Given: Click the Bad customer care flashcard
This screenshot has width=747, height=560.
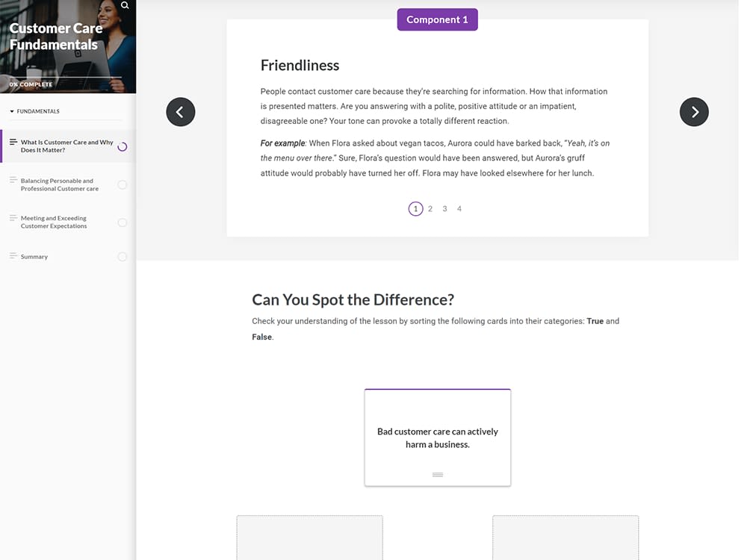Looking at the screenshot, I should click(437, 438).
